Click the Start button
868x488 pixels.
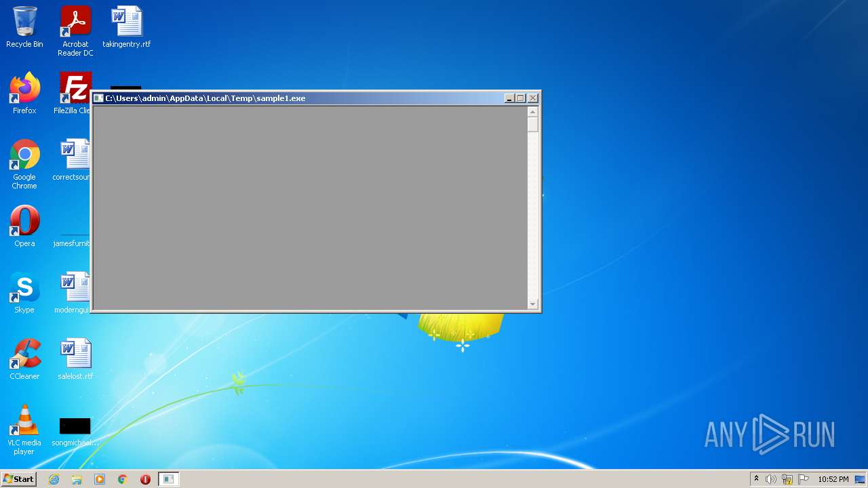(18, 479)
